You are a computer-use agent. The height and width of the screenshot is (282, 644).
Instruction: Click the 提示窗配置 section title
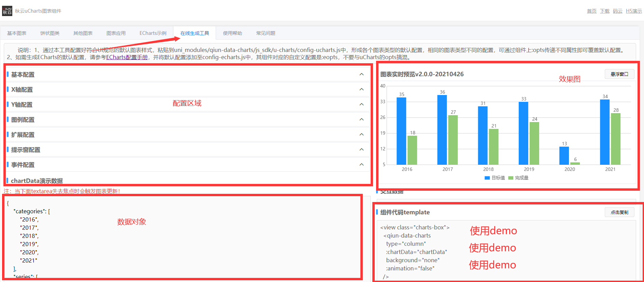point(26,150)
